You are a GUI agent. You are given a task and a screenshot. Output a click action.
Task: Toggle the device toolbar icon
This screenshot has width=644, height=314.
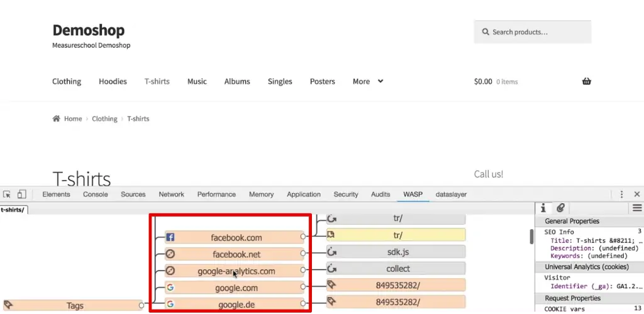click(x=22, y=194)
